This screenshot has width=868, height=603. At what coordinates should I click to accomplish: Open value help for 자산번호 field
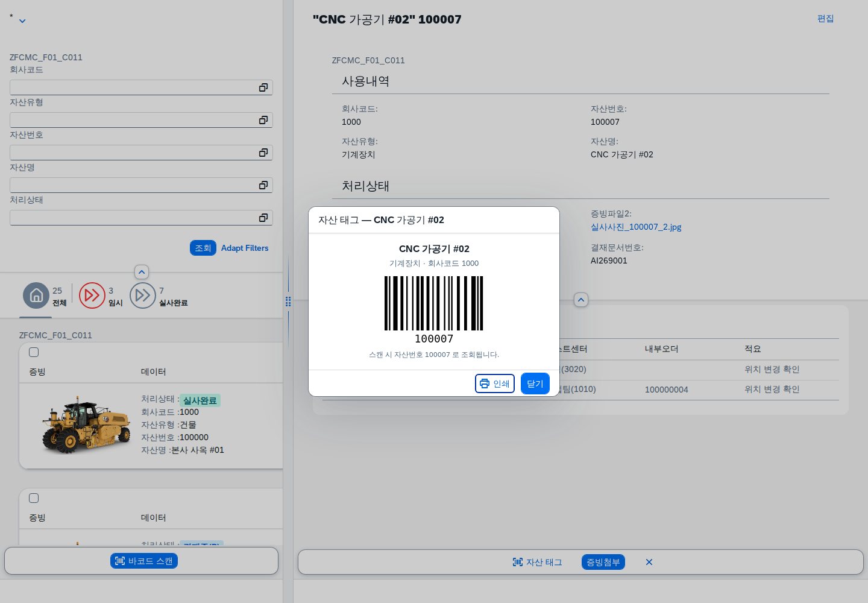pos(263,153)
